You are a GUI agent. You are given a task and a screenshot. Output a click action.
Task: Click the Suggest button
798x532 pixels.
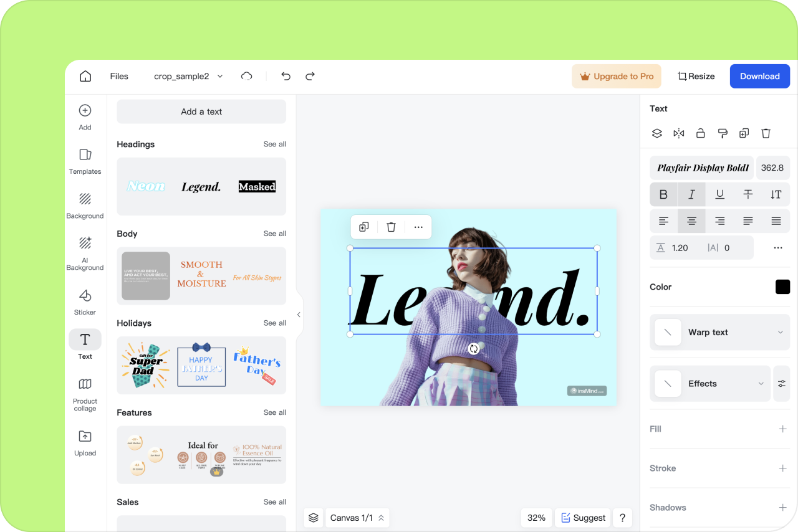[583, 518]
